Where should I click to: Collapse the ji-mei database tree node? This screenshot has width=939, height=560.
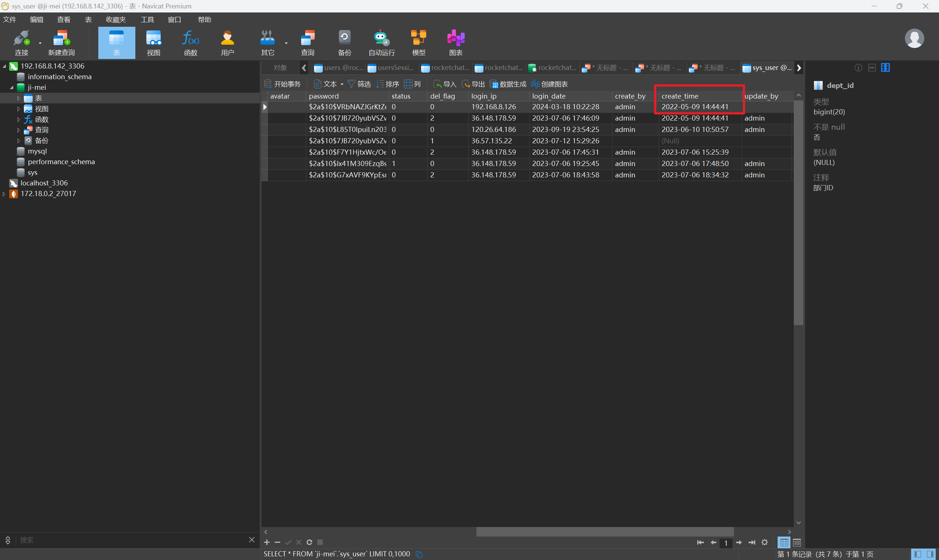[x=11, y=88]
